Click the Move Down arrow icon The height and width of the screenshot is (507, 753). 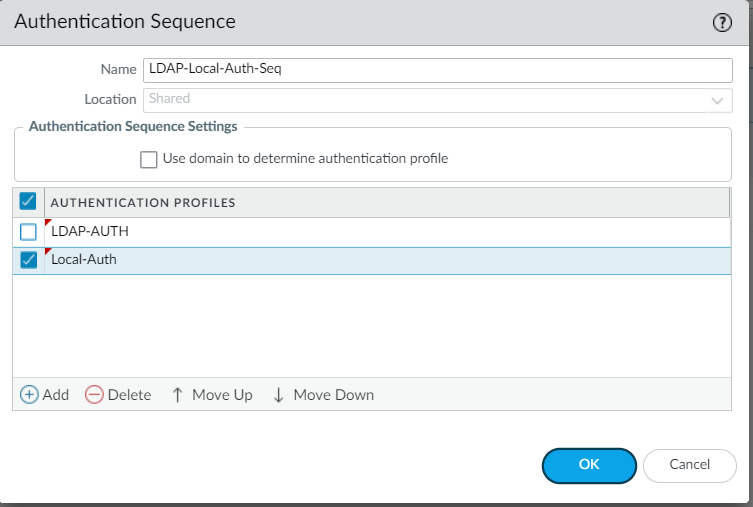(279, 395)
